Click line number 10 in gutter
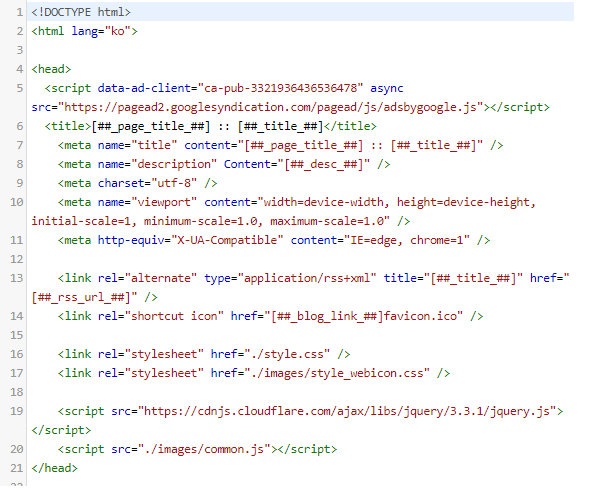This screenshot has width=609, height=491. [17, 202]
